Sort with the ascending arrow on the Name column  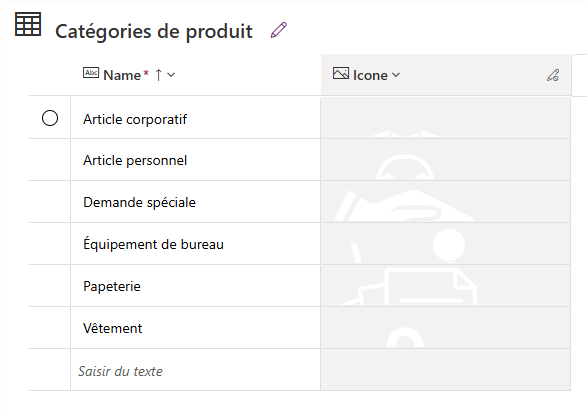[x=158, y=75]
